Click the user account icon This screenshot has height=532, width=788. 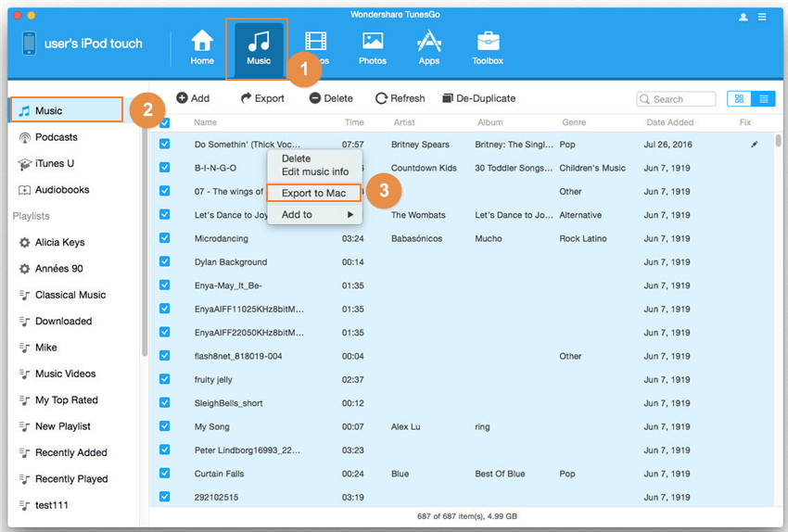click(744, 17)
